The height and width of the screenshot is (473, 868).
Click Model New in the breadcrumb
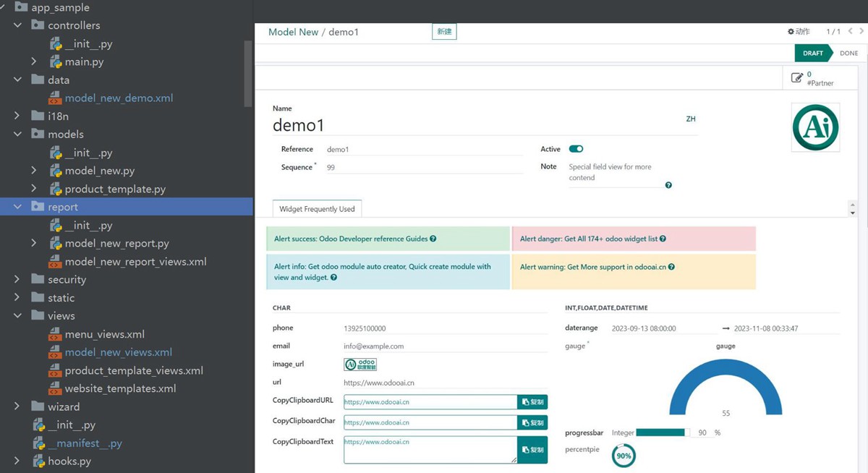coord(293,31)
